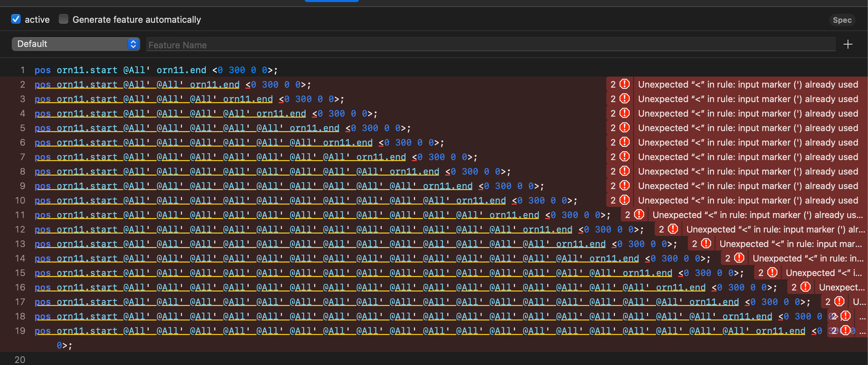Click in the Feature Name field

[x=490, y=45]
